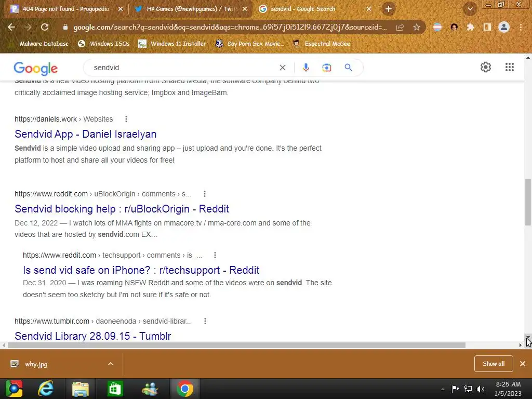
Task: Open Is send vid safe on iPhone result
Action: tap(141, 270)
